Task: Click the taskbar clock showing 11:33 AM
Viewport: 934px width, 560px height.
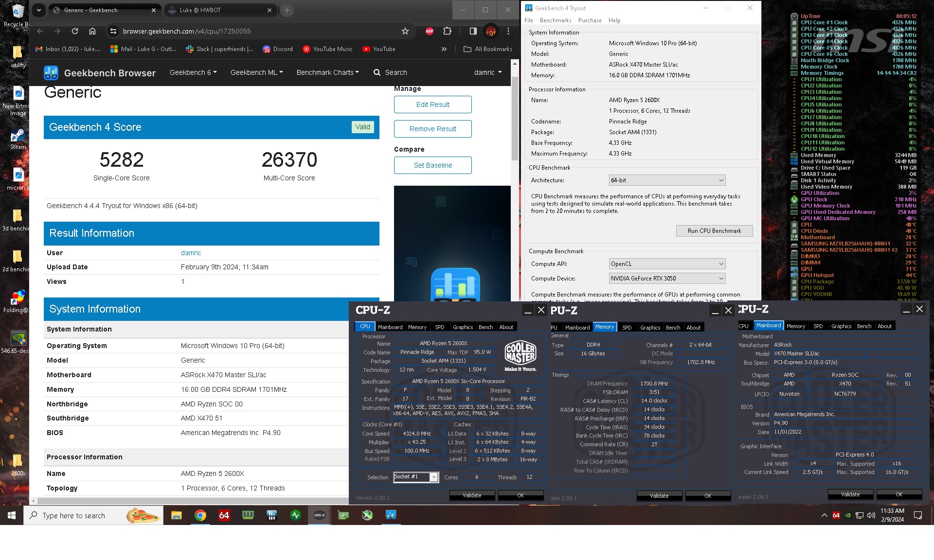Action: click(x=892, y=515)
